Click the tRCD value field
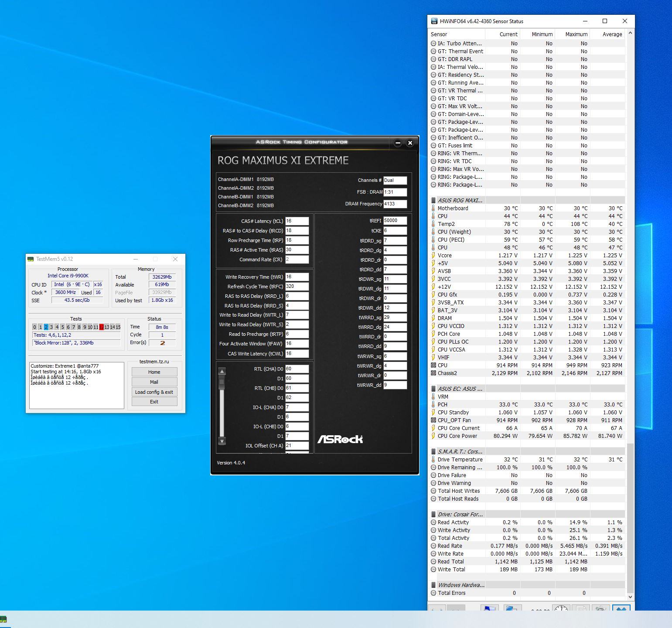The width and height of the screenshot is (672, 628). 297,231
